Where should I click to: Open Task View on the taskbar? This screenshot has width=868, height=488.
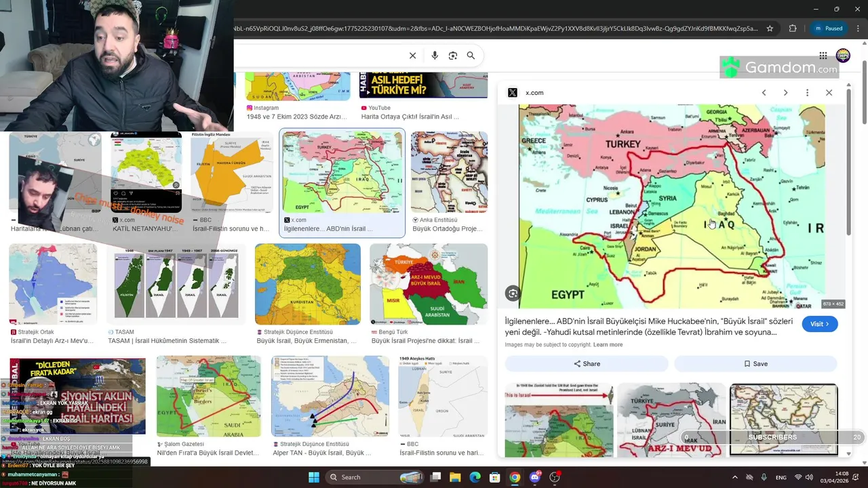(436, 477)
